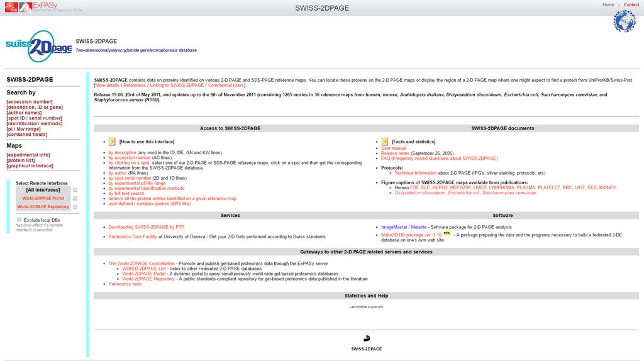
Task: Open Dictyostelium discoideum caption link
Action: tap(420, 193)
